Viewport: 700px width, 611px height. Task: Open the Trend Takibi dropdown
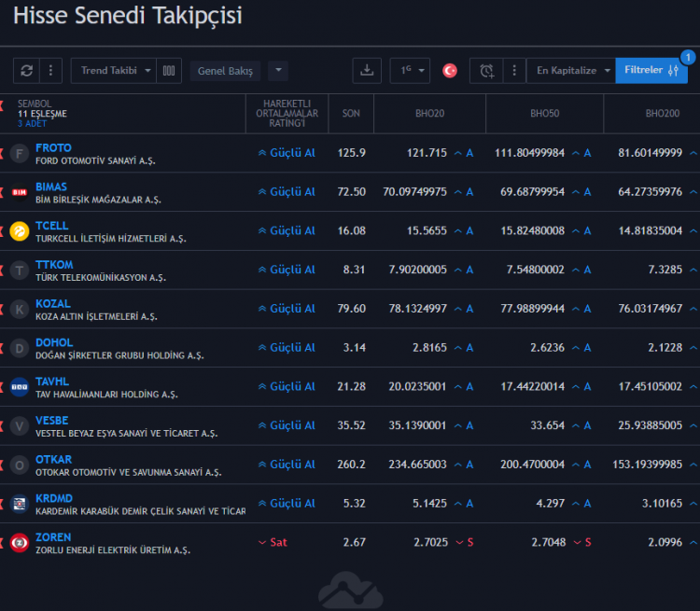(x=114, y=71)
